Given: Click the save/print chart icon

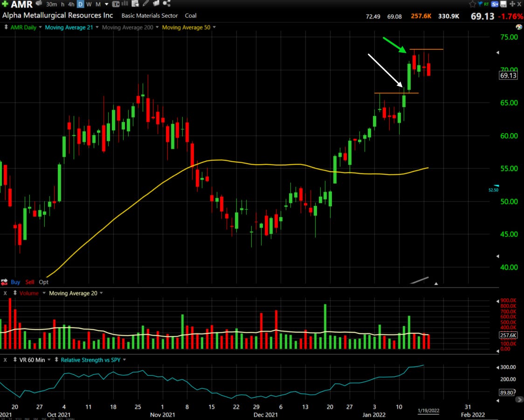Looking at the screenshot, I should [x=503, y=4].
